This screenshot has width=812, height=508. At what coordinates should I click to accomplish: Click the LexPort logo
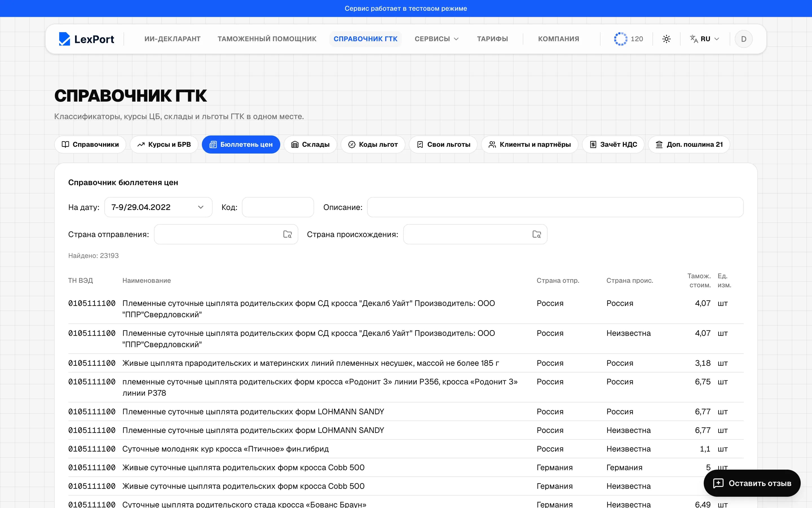tap(87, 39)
